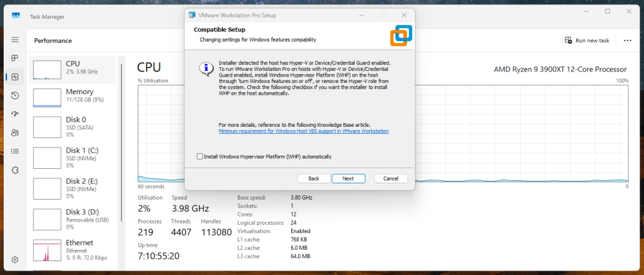Open the Services page icon
Screen dimensions: 644x275
coord(14,170)
